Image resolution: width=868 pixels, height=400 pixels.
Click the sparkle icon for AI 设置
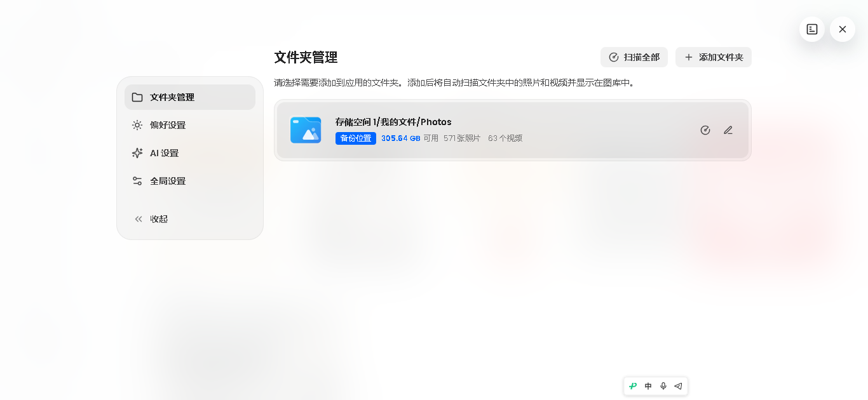coord(137,153)
